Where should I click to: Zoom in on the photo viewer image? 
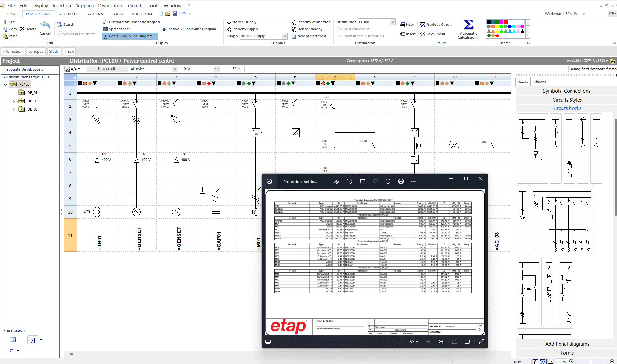click(x=441, y=342)
